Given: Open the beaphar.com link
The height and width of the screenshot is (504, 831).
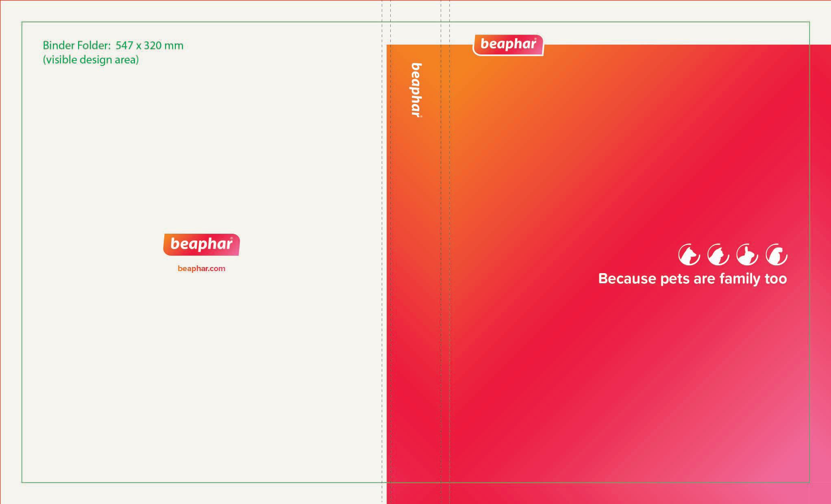Looking at the screenshot, I should [201, 269].
